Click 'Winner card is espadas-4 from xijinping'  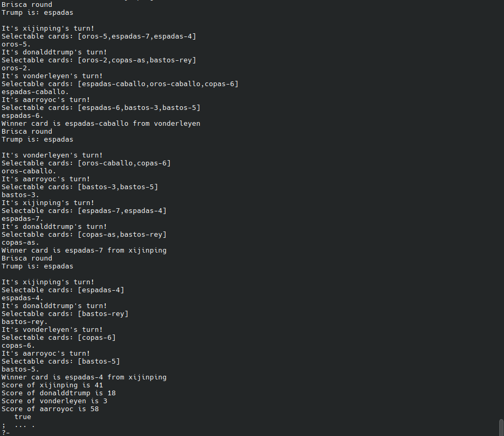[x=84, y=377]
